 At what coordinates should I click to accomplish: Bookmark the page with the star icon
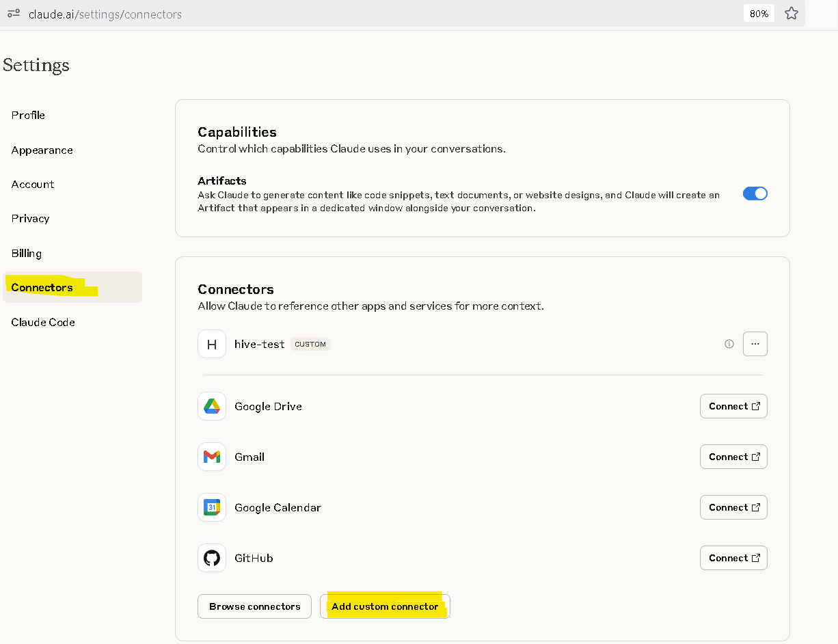[x=792, y=13]
